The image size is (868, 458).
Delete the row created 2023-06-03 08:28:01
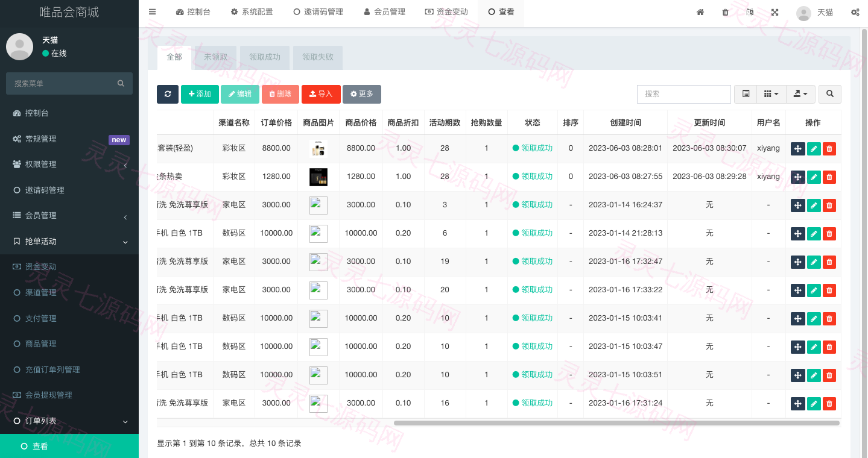[829, 149]
